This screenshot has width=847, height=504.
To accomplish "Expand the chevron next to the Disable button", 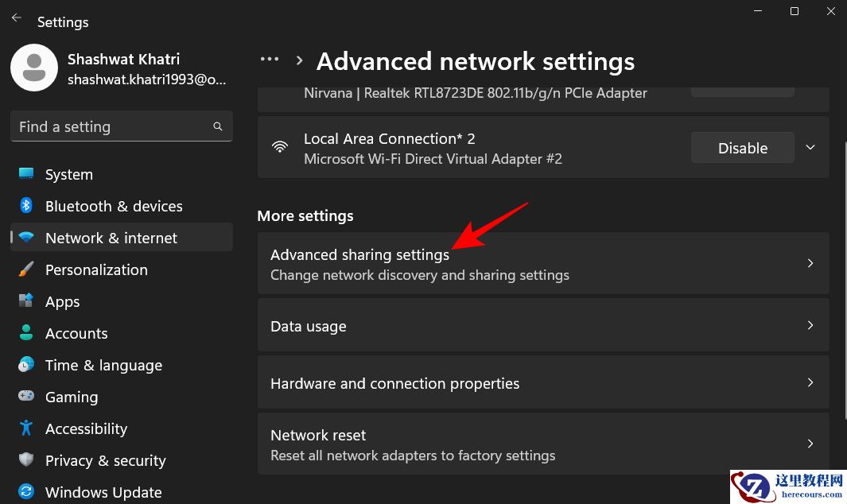I will coord(810,147).
